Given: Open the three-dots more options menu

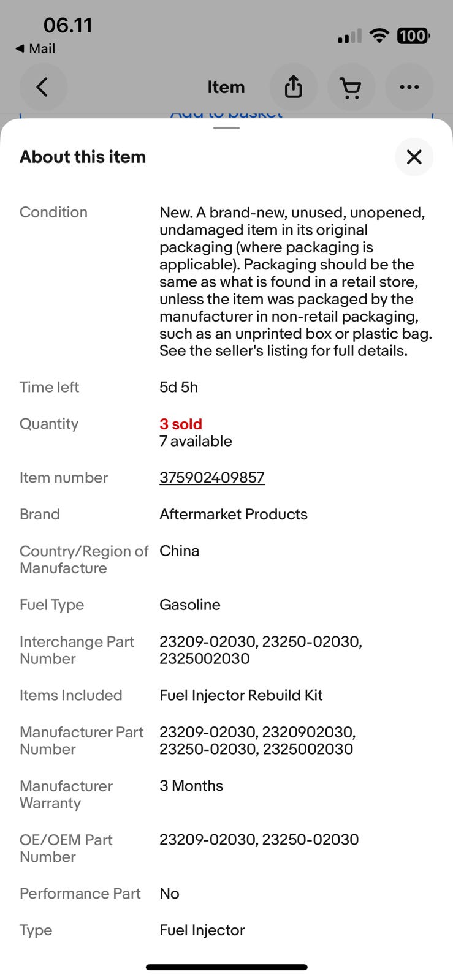Looking at the screenshot, I should (x=409, y=87).
